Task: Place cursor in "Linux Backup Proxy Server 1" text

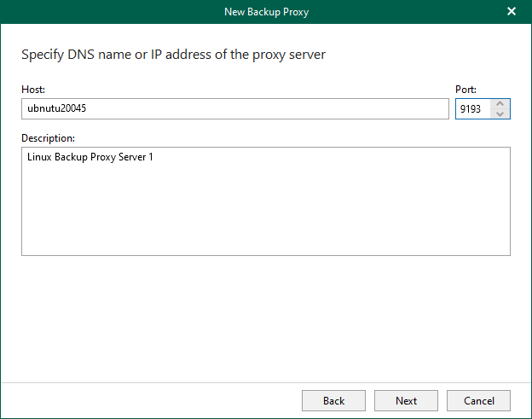Action: (90, 158)
